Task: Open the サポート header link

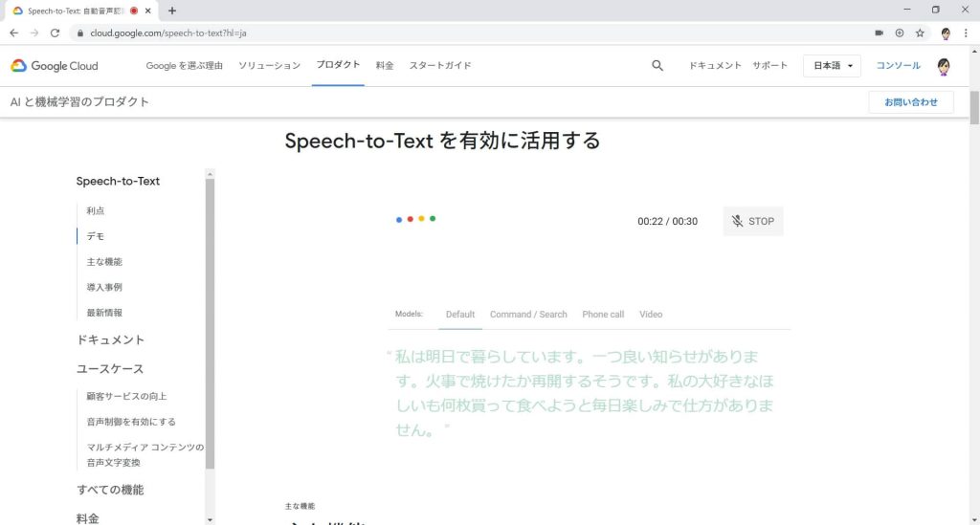Action: point(770,66)
